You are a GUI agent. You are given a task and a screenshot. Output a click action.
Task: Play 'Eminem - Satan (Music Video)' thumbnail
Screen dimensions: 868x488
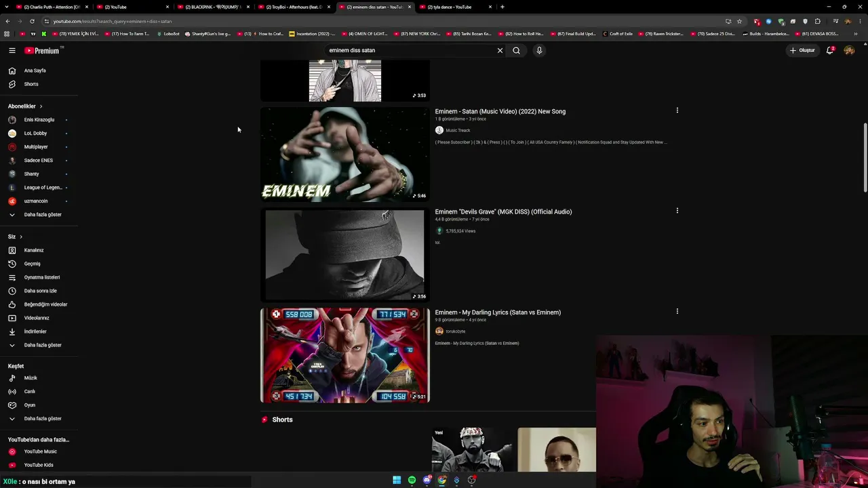(345, 155)
